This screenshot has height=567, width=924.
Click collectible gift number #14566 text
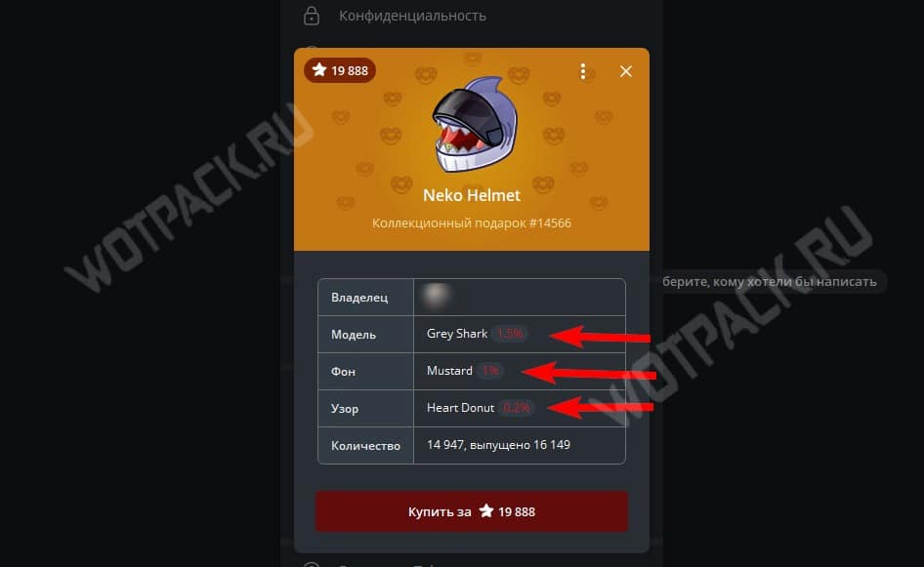[x=472, y=223]
